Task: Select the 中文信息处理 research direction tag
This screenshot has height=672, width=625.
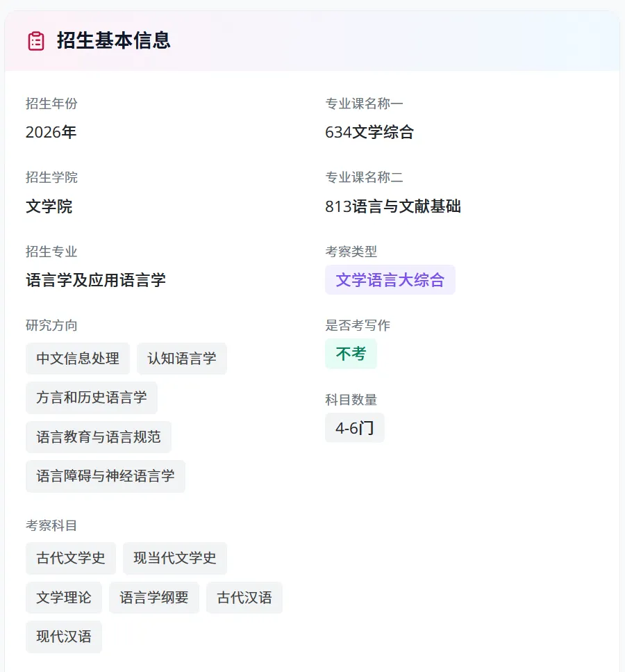Action: click(78, 359)
